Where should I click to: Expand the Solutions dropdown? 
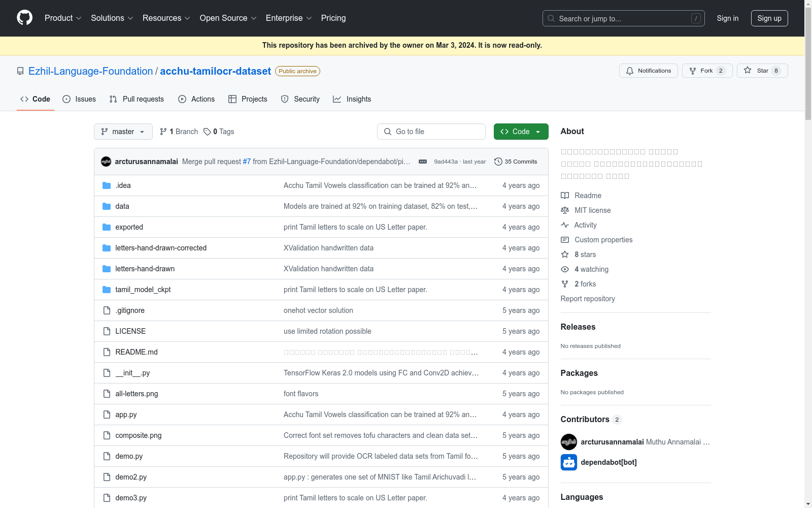click(112, 18)
